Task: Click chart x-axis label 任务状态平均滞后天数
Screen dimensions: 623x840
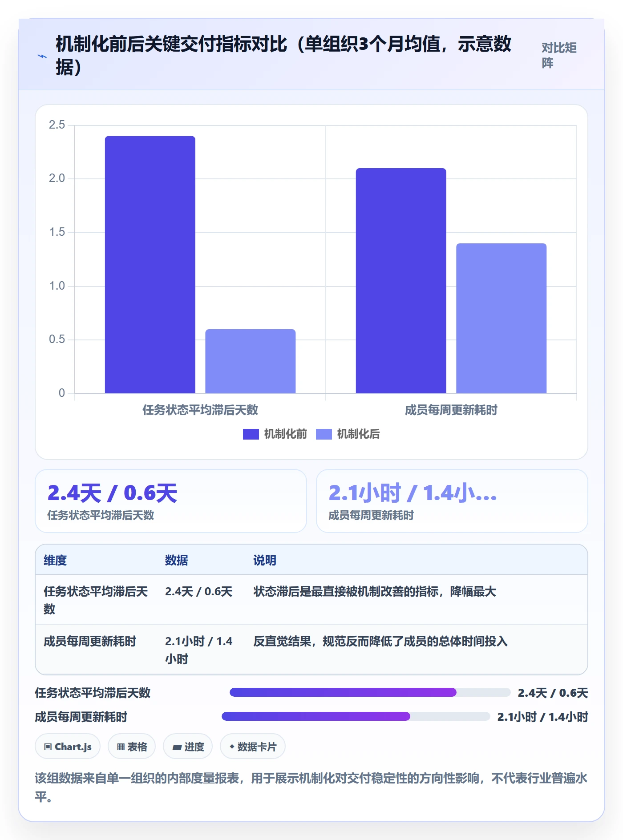Action: coord(200,410)
